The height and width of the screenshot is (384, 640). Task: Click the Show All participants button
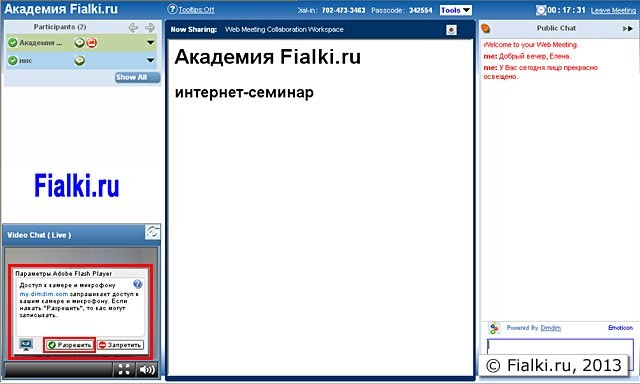pyautogui.click(x=137, y=78)
